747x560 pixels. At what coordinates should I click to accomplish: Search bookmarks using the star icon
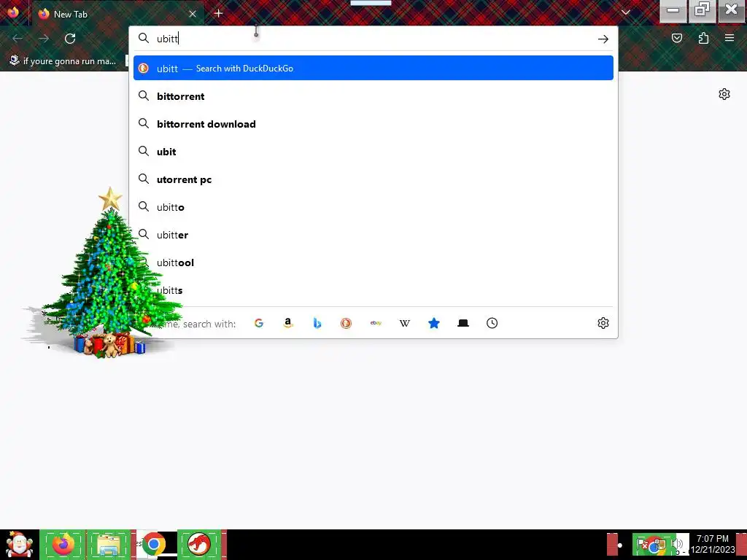434,323
